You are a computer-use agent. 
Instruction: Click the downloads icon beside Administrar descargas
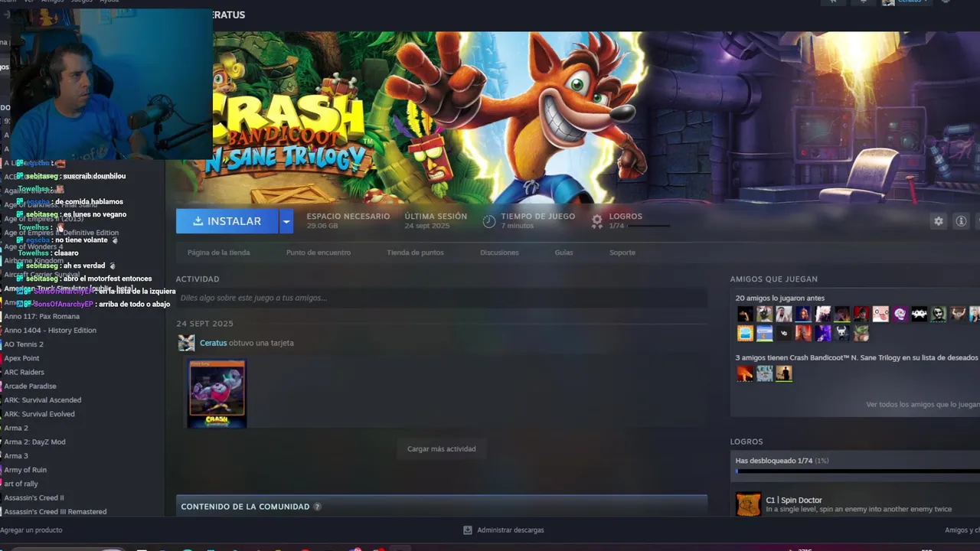tap(468, 530)
